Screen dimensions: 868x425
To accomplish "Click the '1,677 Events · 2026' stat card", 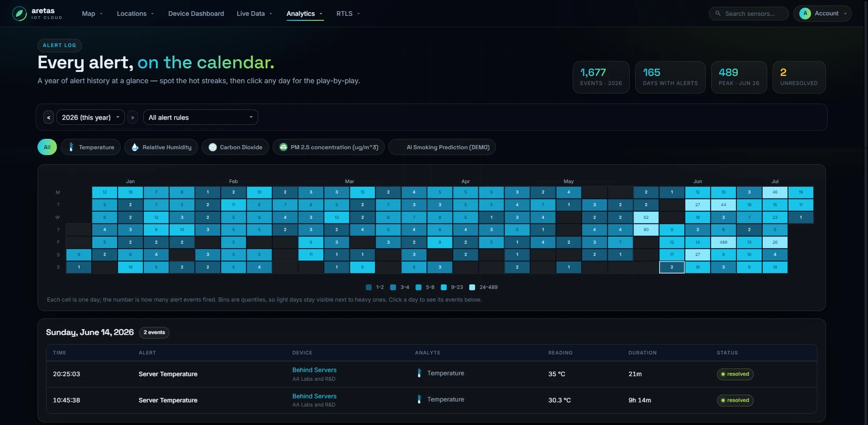I will (x=601, y=77).
